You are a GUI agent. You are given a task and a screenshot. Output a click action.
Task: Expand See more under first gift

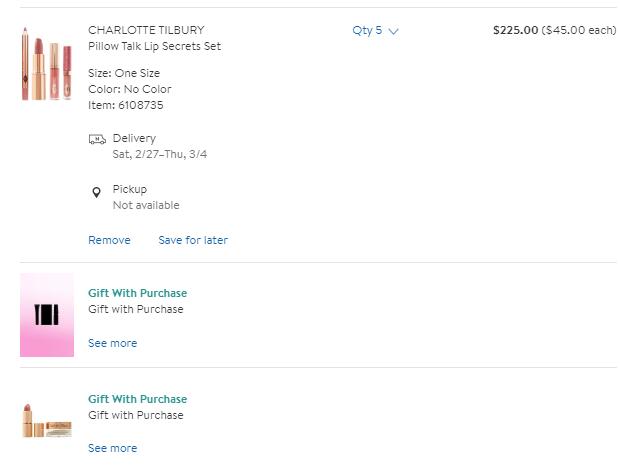112,343
